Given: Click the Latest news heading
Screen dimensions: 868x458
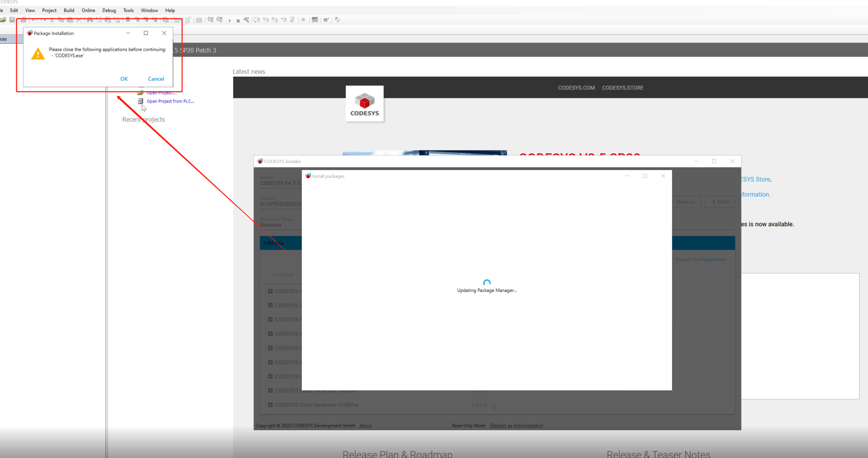Looking at the screenshot, I should point(249,71).
